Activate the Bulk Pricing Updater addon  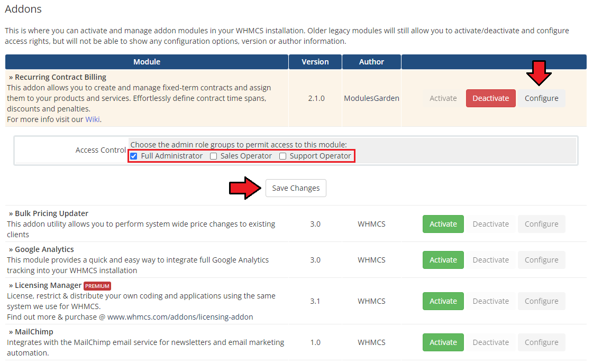(443, 224)
